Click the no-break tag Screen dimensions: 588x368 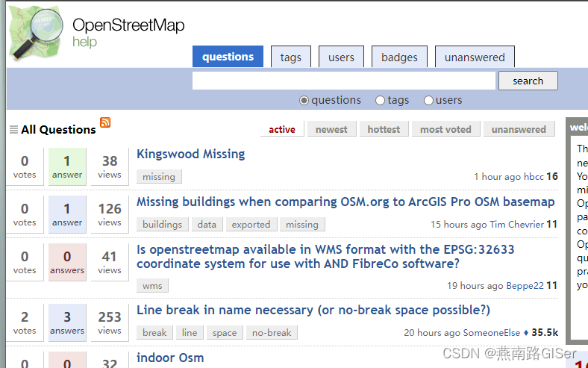tap(272, 333)
